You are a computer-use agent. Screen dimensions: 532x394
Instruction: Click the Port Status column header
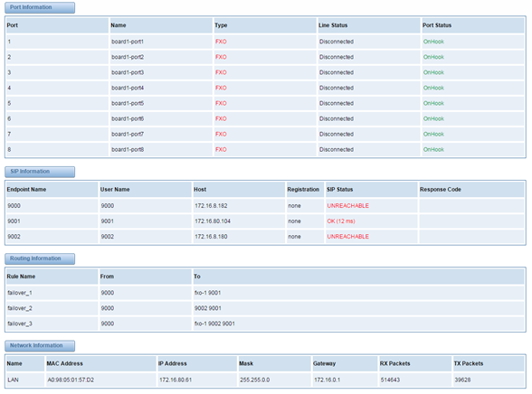click(x=437, y=25)
